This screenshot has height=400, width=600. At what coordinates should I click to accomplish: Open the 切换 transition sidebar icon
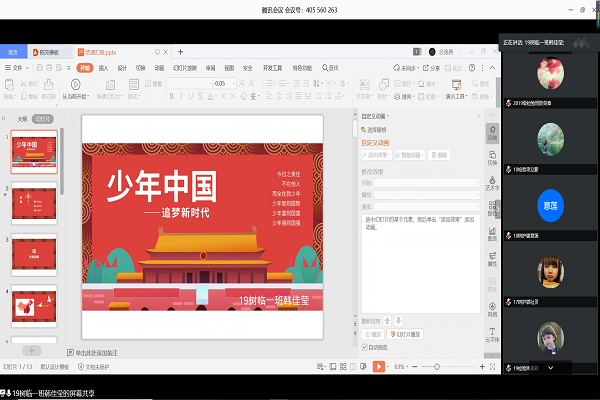coord(492,158)
